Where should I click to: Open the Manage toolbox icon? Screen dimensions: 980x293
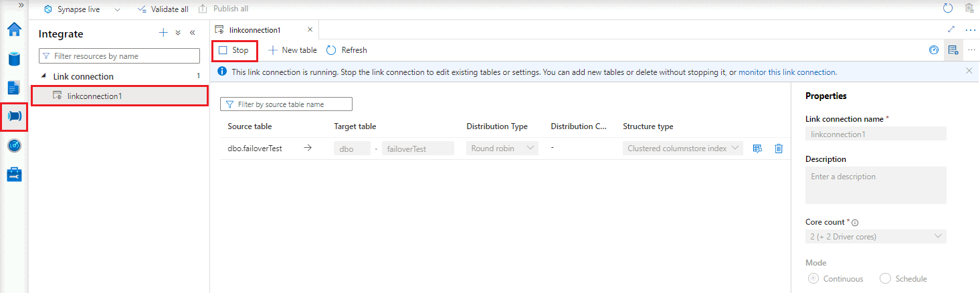[x=14, y=175]
